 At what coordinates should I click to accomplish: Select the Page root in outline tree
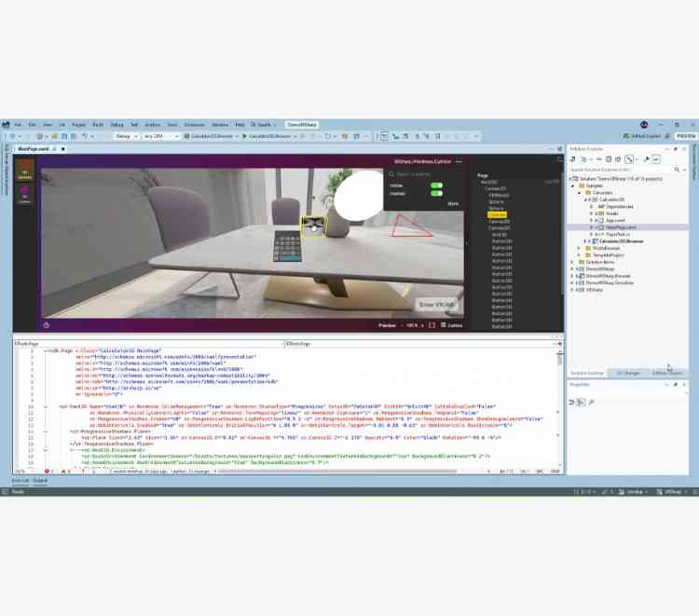[x=483, y=175]
